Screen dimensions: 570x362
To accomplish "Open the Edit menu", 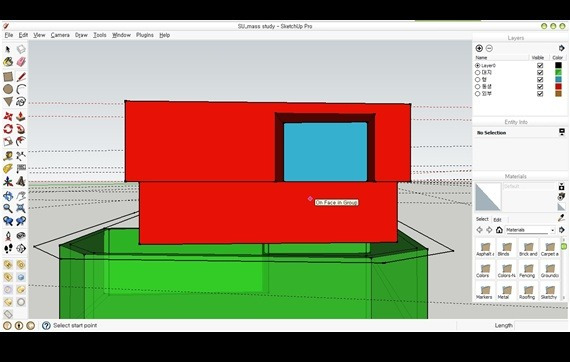I will pyautogui.click(x=23, y=35).
